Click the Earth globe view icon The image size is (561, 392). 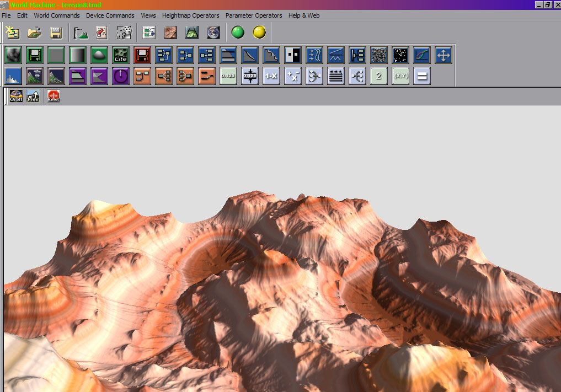click(213, 33)
